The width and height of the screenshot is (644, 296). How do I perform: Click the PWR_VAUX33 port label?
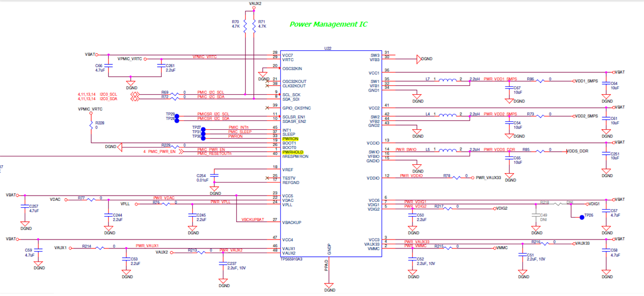[489, 178]
